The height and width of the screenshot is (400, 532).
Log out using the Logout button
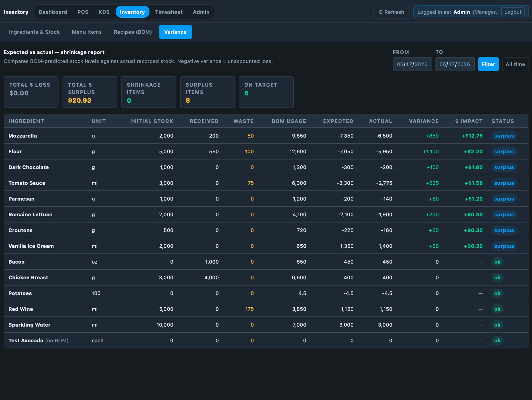pyautogui.click(x=513, y=12)
